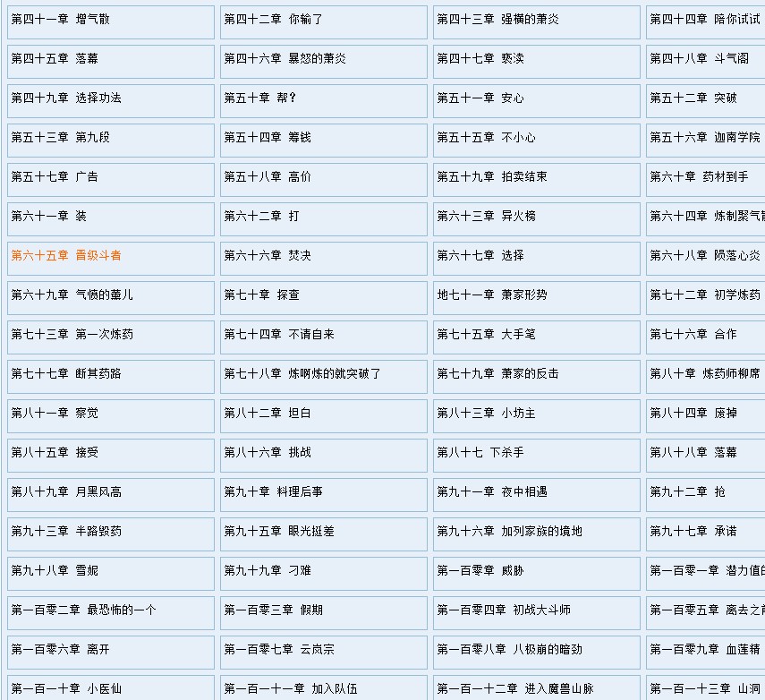Read chapter 第八十五章 接受
The width and height of the screenshot is (765, 700).
tap(55, 453)
